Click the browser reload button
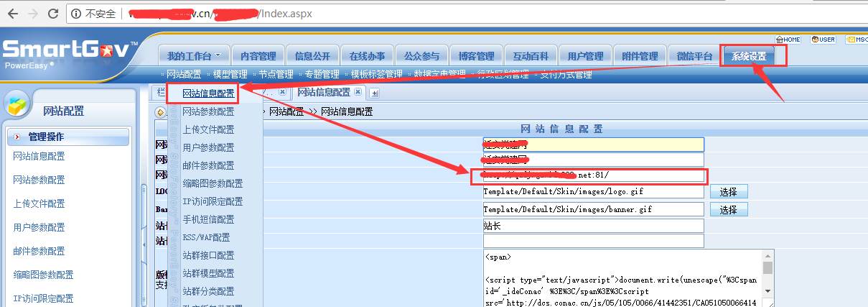The width and height of the screenshot is (868, 307). (x=53, y=14)
